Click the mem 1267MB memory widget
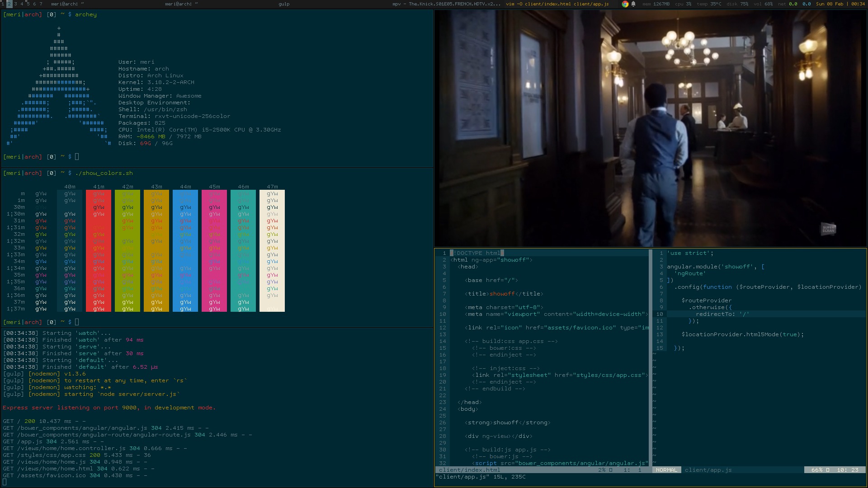Viewport: 868px width, 488px height. tap(656, 4)
